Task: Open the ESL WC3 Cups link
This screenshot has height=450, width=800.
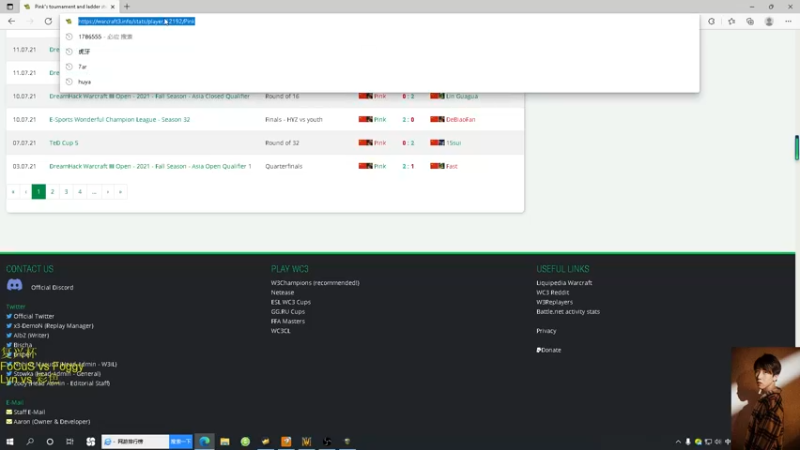Action: (291, 302)
